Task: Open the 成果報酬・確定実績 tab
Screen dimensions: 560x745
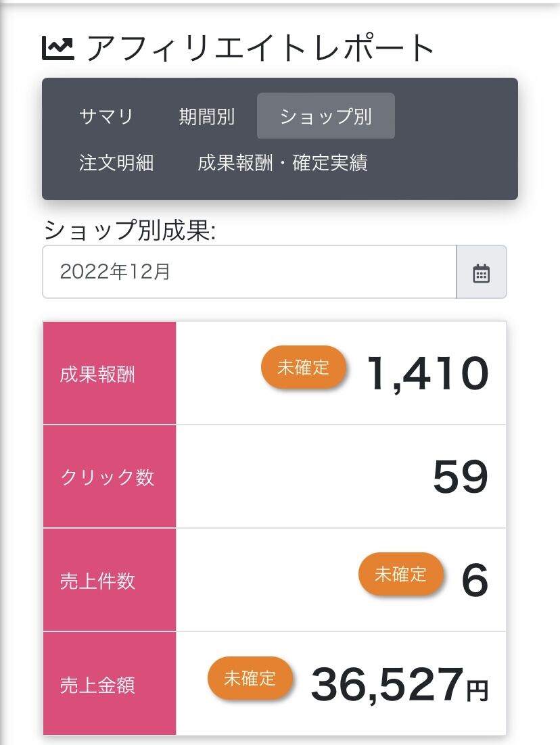Action: pyautogui.click(x=283, y=163)
